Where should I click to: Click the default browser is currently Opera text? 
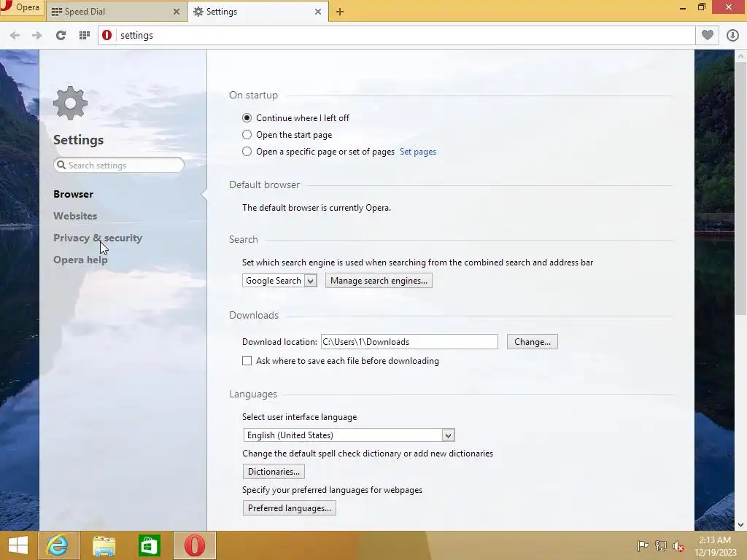pos(317,208)
